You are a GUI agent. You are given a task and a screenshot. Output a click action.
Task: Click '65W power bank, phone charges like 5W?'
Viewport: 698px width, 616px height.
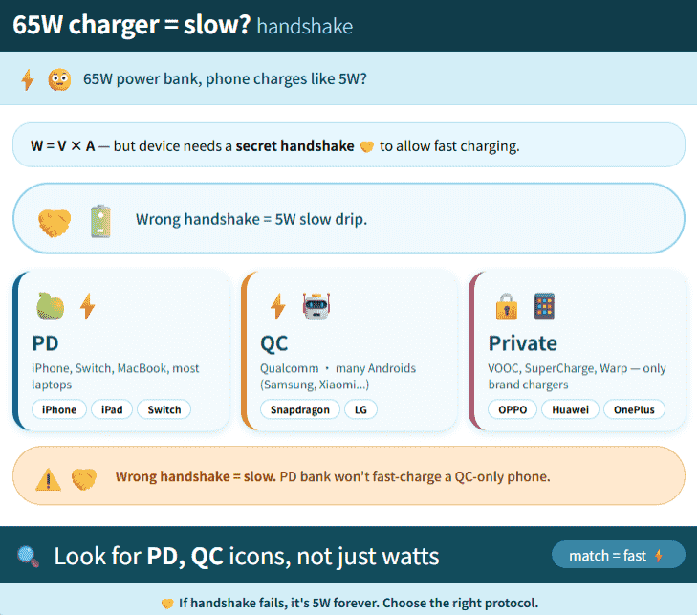(225, 79)
